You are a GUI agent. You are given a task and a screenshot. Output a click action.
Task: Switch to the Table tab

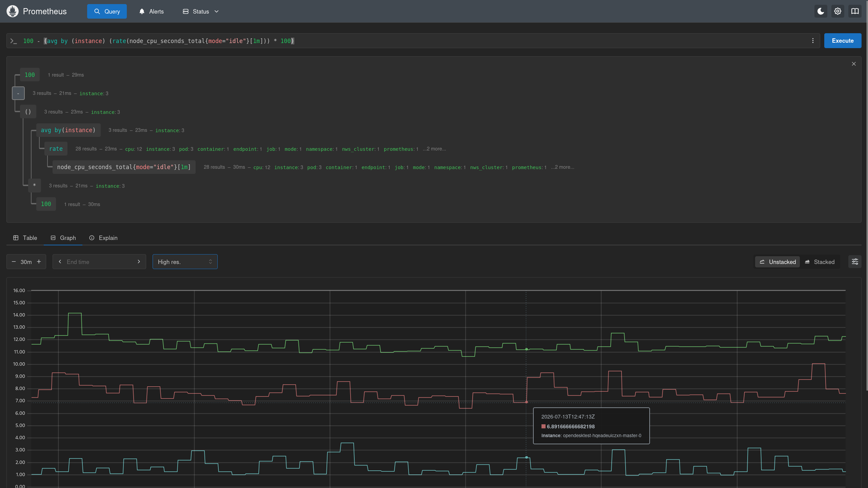pos(25,238)
